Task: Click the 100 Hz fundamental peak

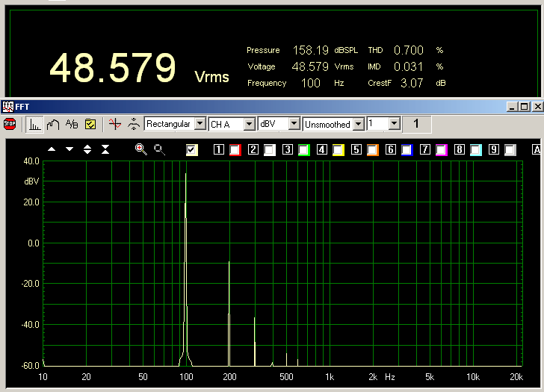Action: coord(186,270)
